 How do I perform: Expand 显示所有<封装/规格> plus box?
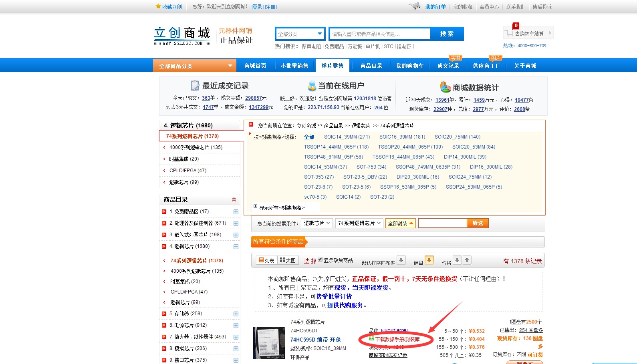coord(255,206)
